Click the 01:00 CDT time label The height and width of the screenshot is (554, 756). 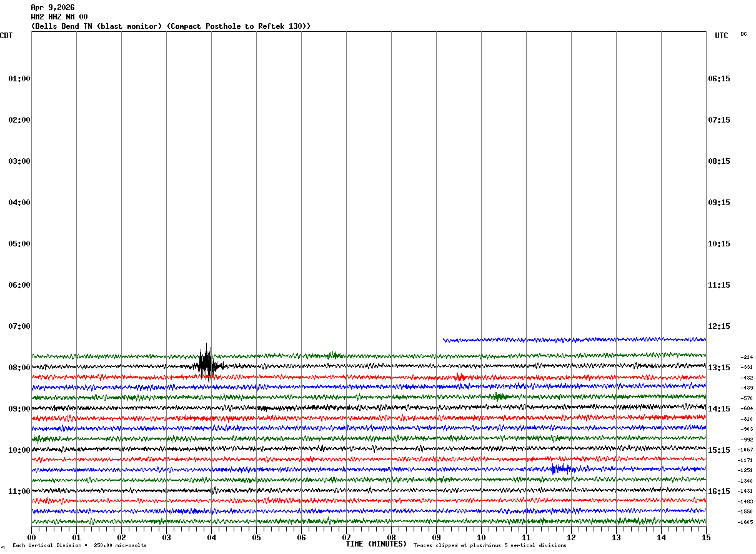[19, 79]
